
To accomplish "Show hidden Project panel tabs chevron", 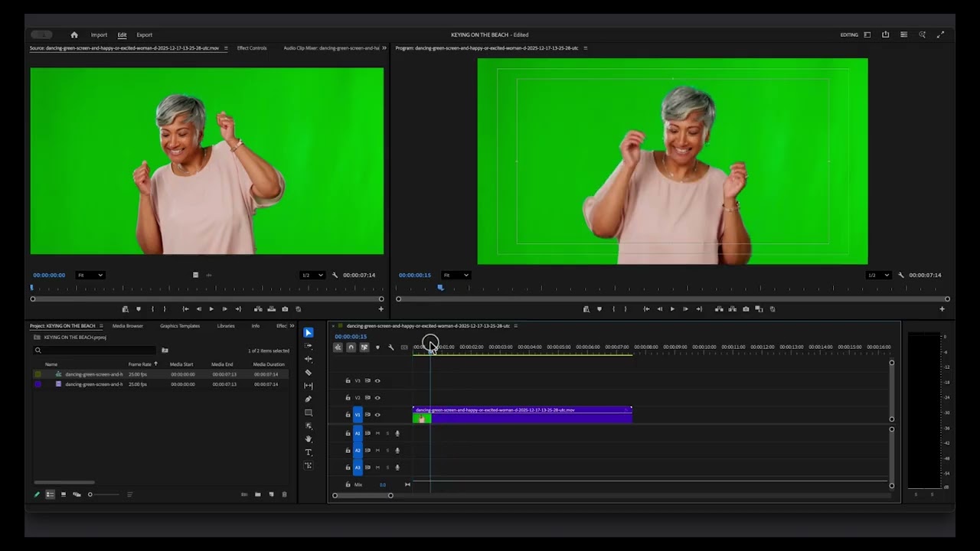I will [x=292, y=326].
